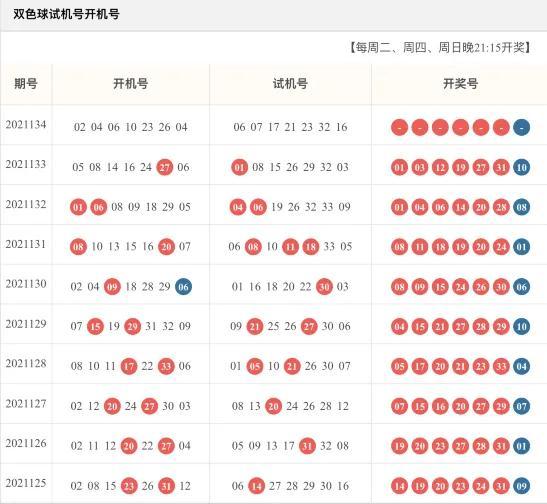This screenshot has height=504, width=547.
Task: Click the blue placeholder ball in row 2021134
Action: pyautogui.click(x=522, y=128)
